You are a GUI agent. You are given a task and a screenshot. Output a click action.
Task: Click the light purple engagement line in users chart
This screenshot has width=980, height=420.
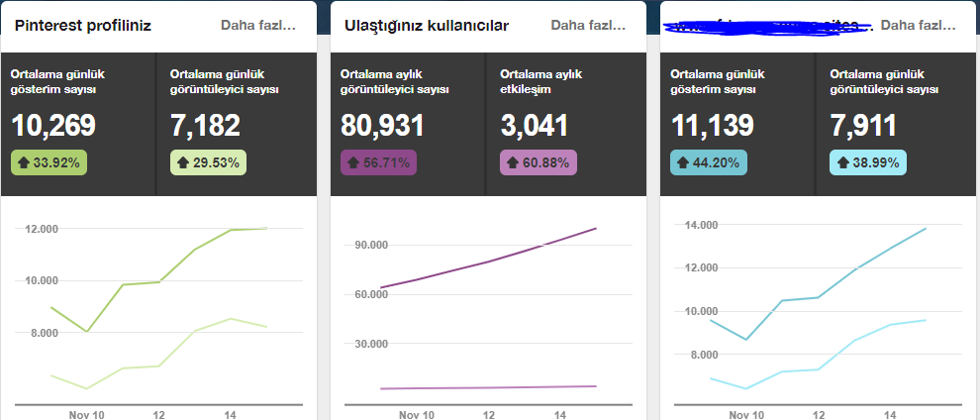[487, 387]
